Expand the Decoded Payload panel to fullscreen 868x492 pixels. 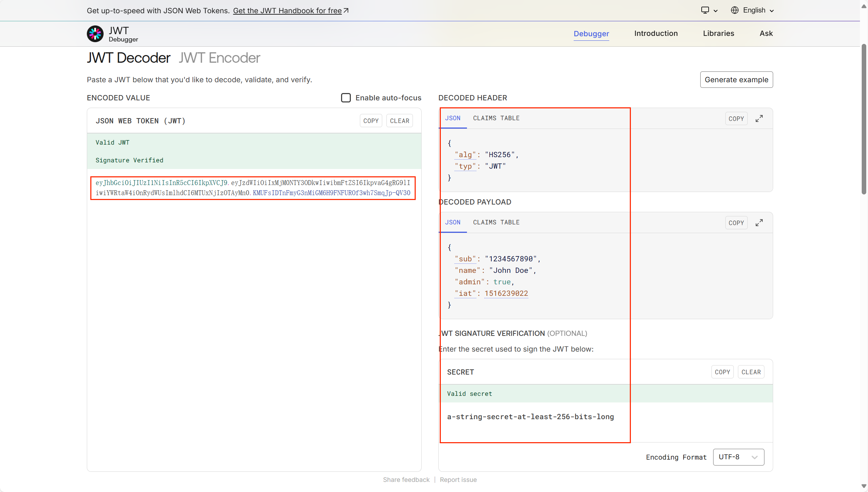click(759, 223)
